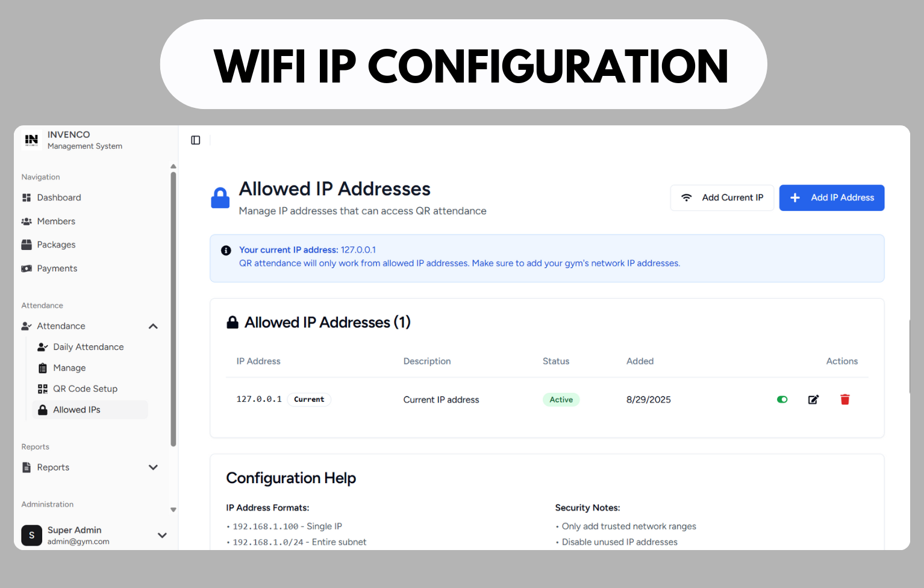Toggle active status for 127.0.0.1
Viewport: 924px width, 588px height.
pyautogui.click(x=782, y=399)
